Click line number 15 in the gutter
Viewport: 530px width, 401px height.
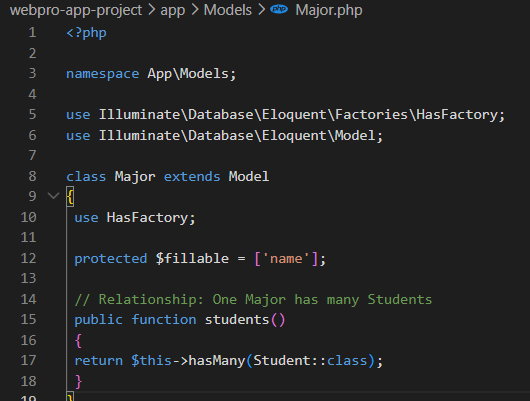click(x=28, y=319)
